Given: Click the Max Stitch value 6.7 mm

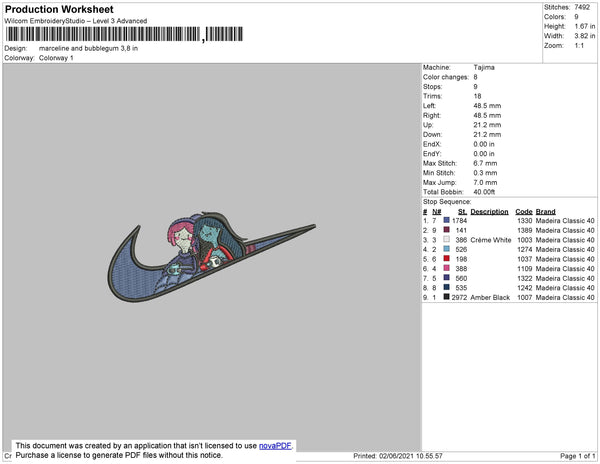Looking at the screenshot, I should [485, 163].
